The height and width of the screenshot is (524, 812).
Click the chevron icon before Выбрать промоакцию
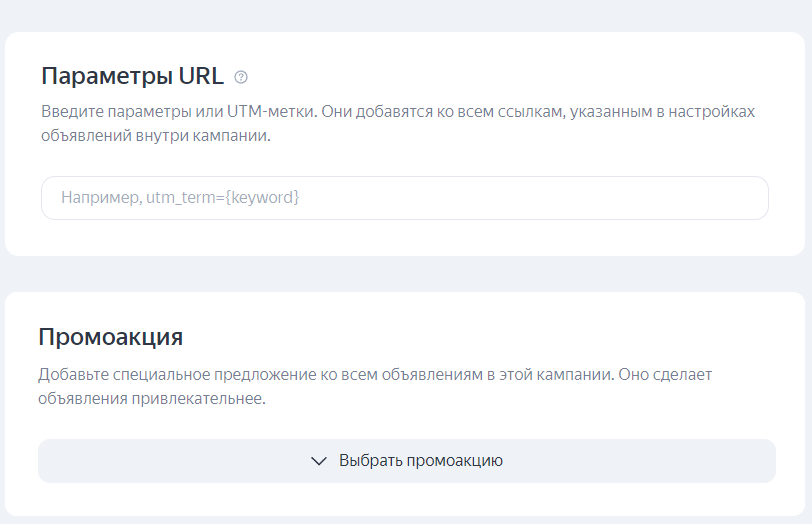tap(319, 461)
